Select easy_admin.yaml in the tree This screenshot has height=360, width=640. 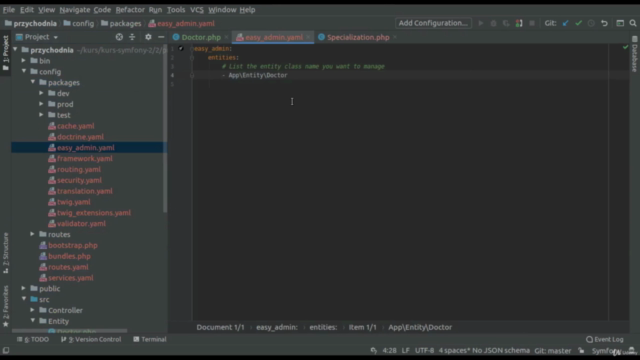[x=86, y=147]
